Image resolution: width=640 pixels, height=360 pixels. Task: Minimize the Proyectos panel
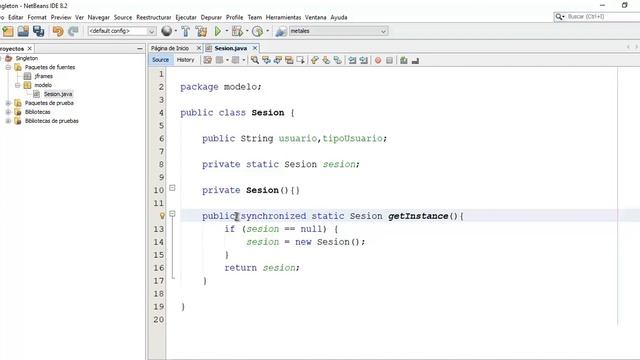click(x=140, y=49)
